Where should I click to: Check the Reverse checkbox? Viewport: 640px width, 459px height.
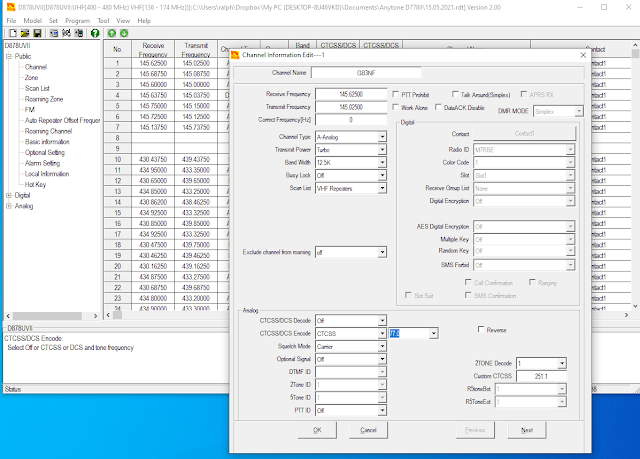(481, 329)
